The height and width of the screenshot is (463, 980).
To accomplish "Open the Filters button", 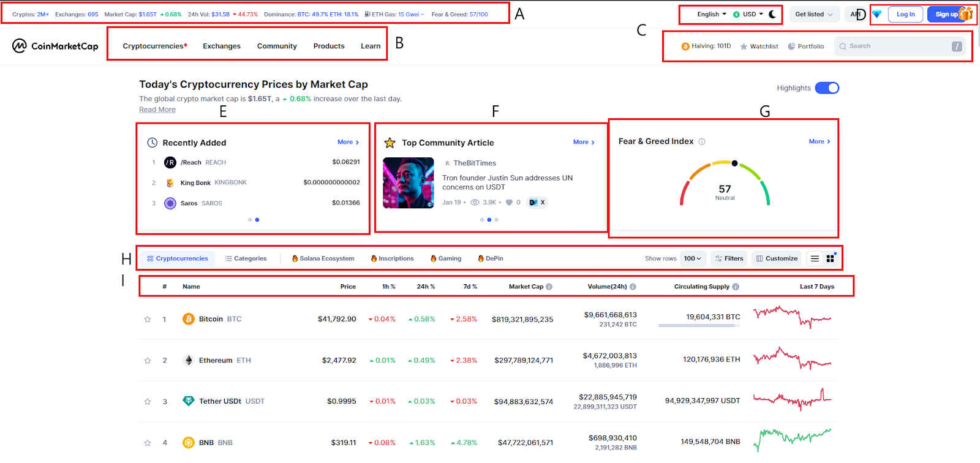I will pos(729,258).
